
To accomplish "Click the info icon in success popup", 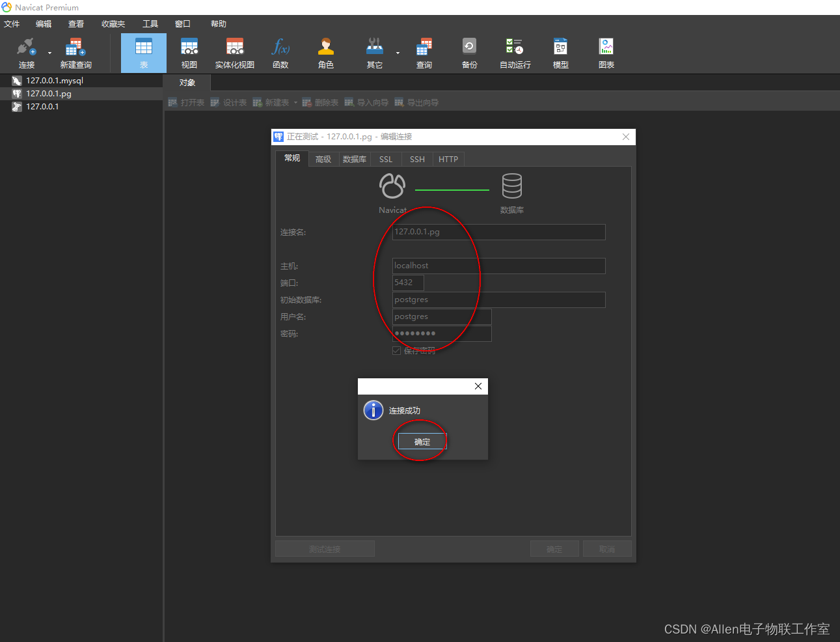I will [373, 410].
